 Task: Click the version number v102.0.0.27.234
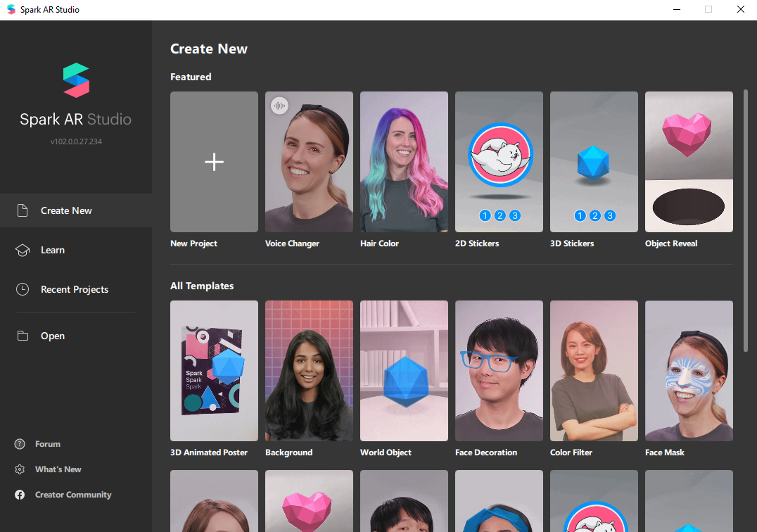[x=76, y=141]
